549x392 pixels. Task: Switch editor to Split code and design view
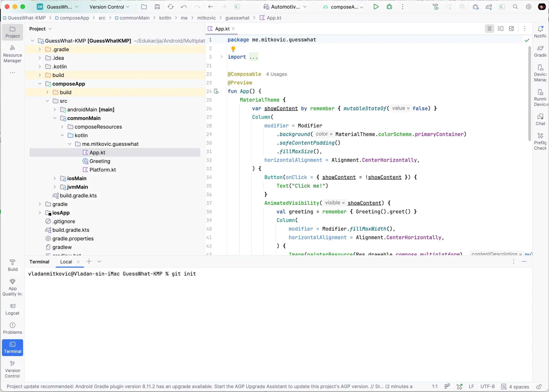(x=500, y=29)
